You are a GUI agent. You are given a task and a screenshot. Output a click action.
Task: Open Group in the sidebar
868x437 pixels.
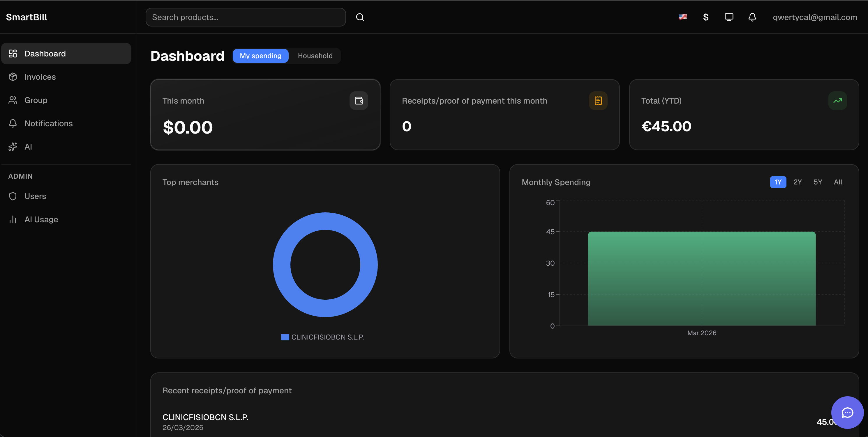[66, 100]
